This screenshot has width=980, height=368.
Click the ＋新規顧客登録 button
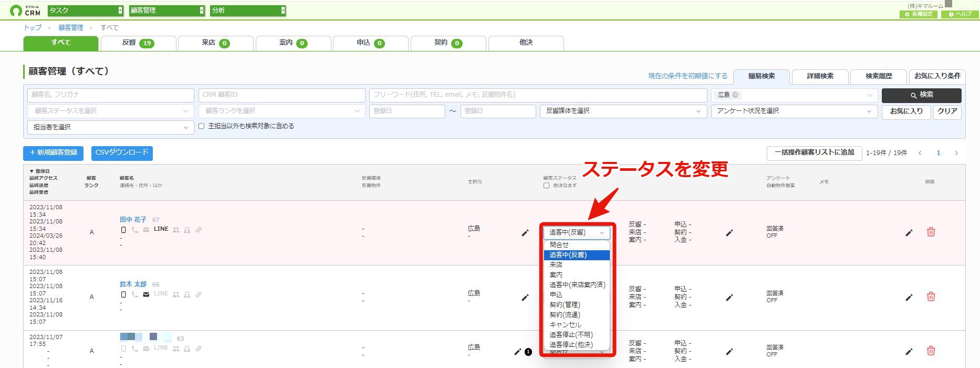(53, 153)
